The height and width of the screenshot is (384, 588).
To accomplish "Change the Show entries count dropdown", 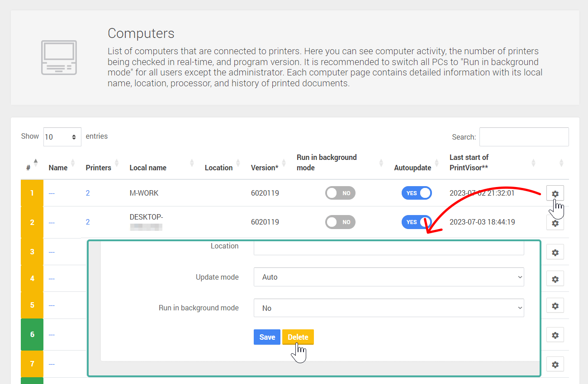I will pos(62,137).
